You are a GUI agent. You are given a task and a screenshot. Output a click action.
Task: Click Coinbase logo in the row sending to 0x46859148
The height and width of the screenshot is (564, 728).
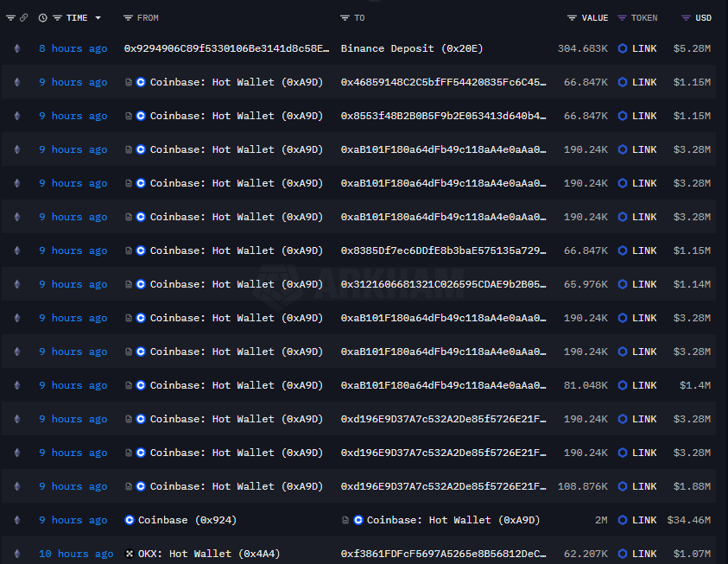[x=141, y=82]
